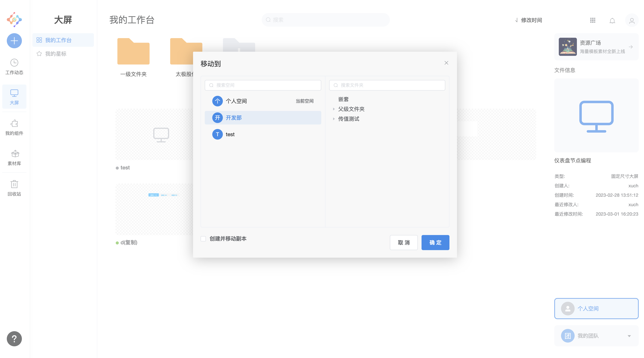Click the file preview monitor image
The height and width of the screenshot is (358, 644).
(596, 116)
